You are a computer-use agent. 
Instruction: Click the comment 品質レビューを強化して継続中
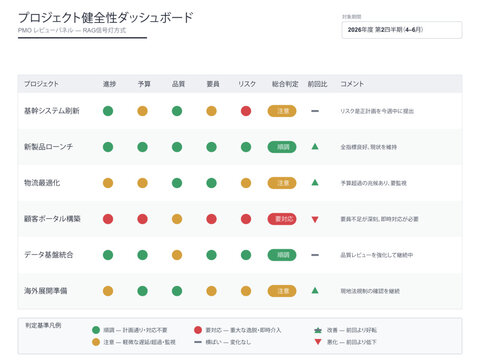pyautogui.click(x=377, y=255)
